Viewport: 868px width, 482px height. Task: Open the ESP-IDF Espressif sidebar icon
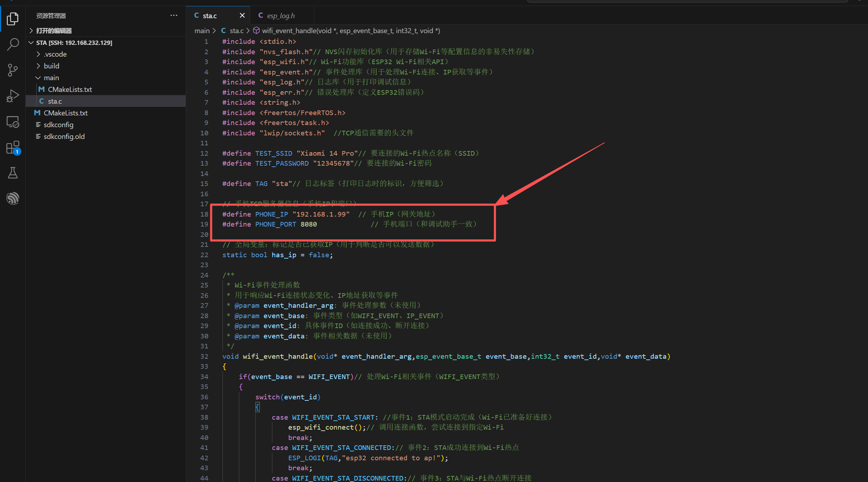(13, 198)
